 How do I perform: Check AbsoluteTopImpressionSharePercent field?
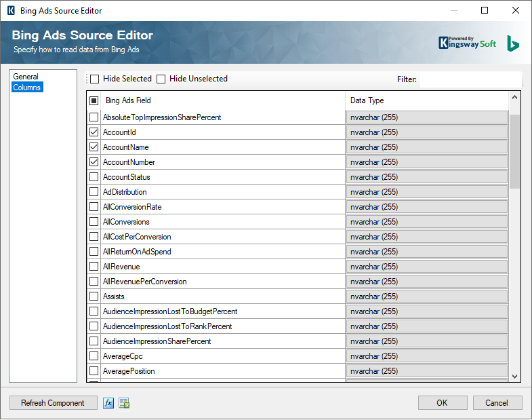(x=94, y=117)
